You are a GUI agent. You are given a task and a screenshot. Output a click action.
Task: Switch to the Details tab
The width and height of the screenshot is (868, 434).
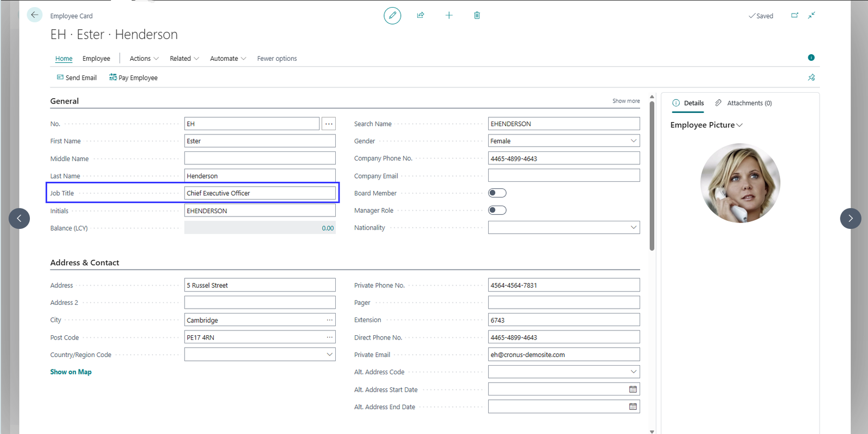coord(688,103)
